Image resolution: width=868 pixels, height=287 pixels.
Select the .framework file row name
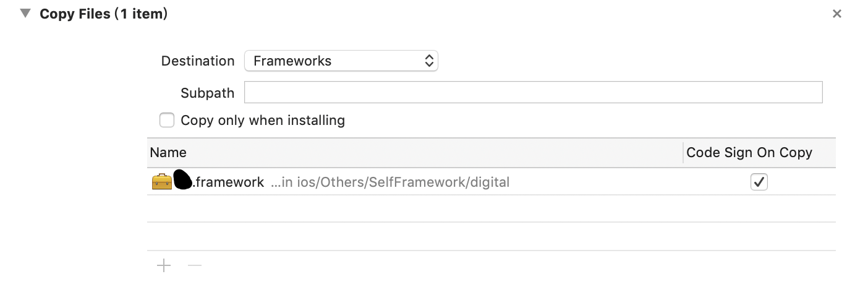tap(219, 182)
